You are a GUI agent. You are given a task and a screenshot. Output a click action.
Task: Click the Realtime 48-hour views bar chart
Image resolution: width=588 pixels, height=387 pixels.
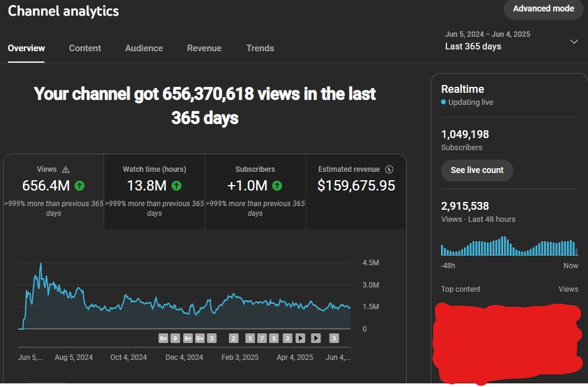pyautogui.click(x=509, y=246)
